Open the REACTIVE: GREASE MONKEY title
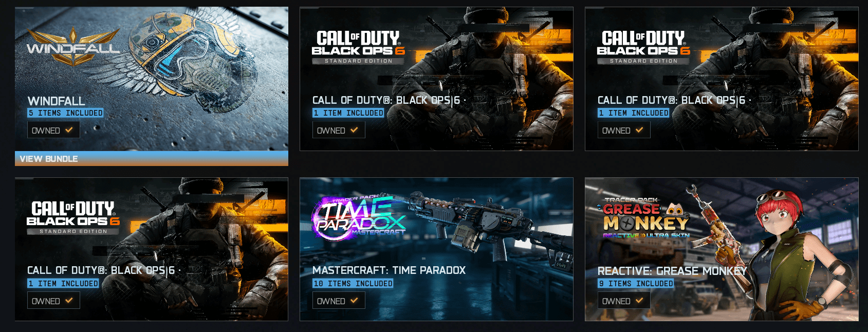868x332 pixels. [x=672, y=271]
